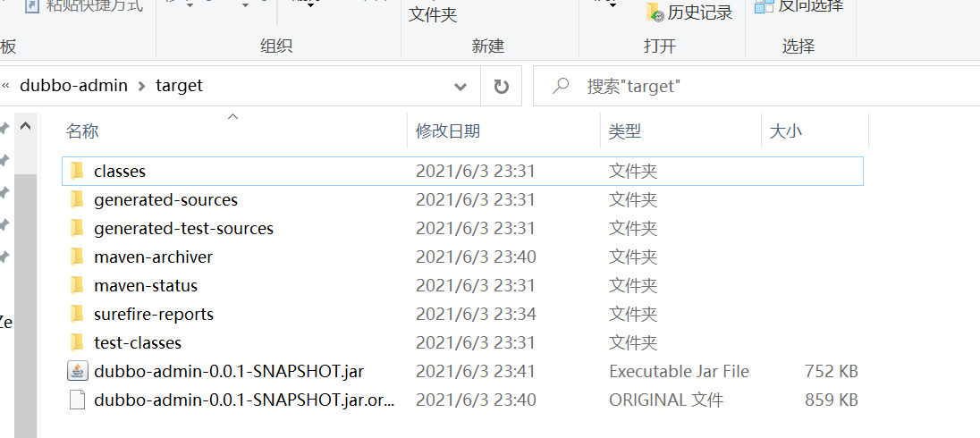The height and width of the screenshot is (438, 980).
Task: Sort files by 修改日期 column
Action: [448, 131]
